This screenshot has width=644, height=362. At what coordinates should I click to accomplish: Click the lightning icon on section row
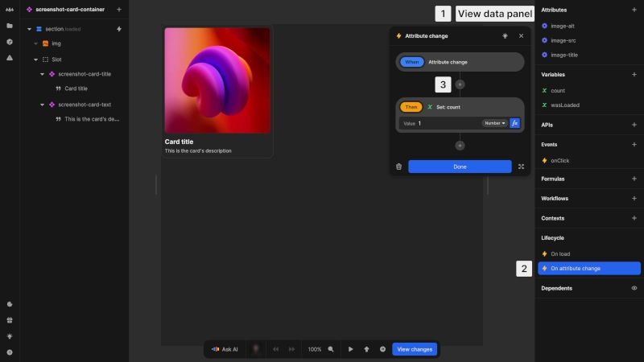118,29
